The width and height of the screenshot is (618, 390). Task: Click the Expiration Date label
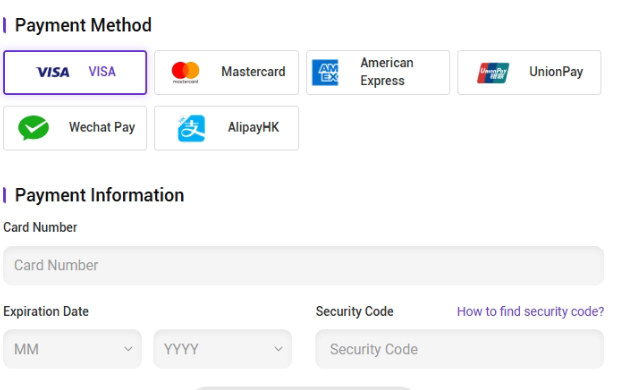(46, 312)
